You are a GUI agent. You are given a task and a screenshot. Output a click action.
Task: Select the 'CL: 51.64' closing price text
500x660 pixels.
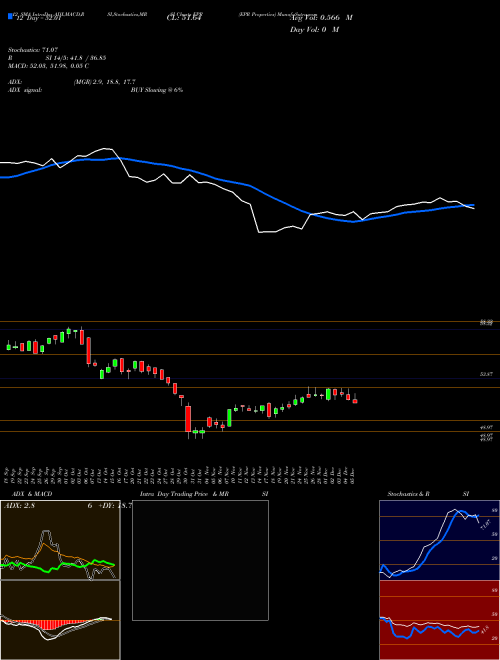click(x=185, y=18)
